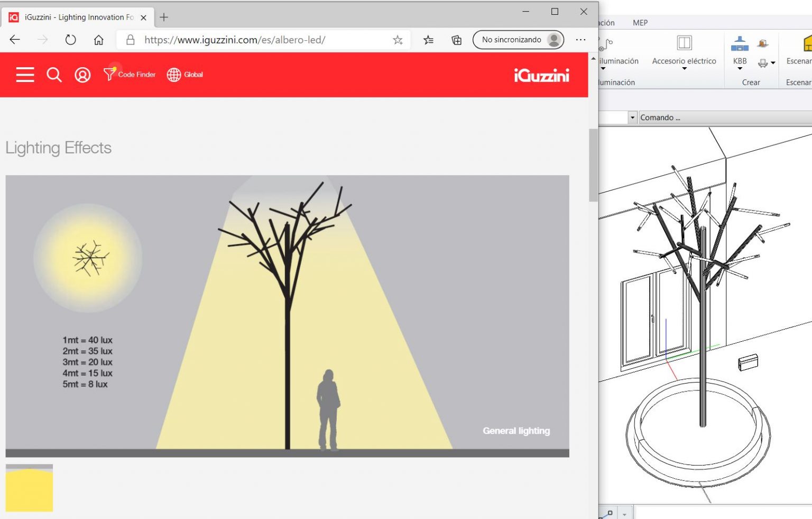Go to browser home page
This screenshot has height=519, width=812.
(98, 40)
